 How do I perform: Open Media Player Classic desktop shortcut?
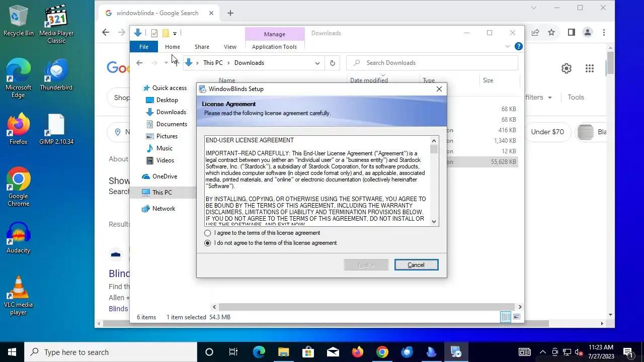coord(56,25)
